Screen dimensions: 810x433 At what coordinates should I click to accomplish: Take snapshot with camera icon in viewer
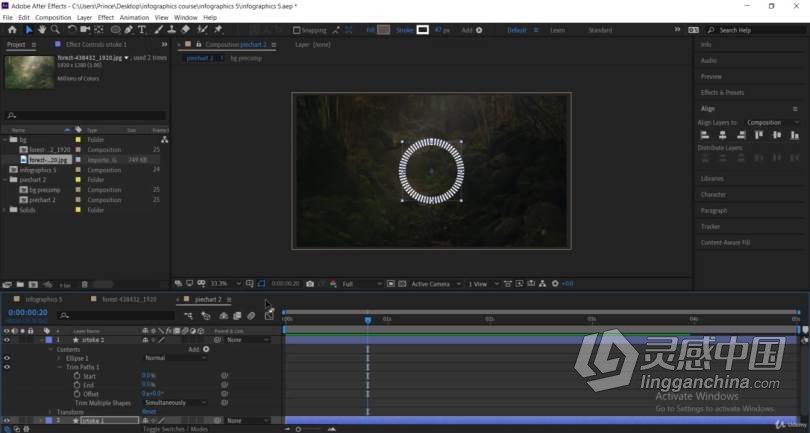point(310,284)
